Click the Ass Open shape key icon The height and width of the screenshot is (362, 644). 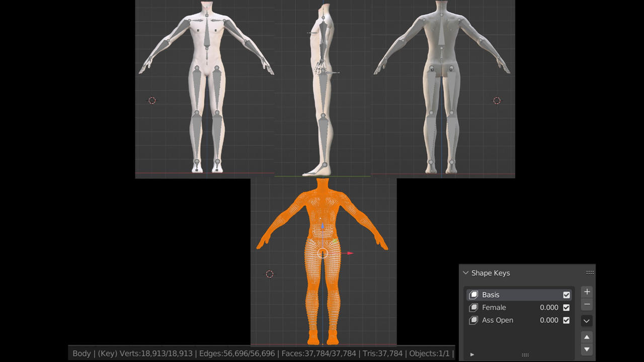click(x=473, y=320)
